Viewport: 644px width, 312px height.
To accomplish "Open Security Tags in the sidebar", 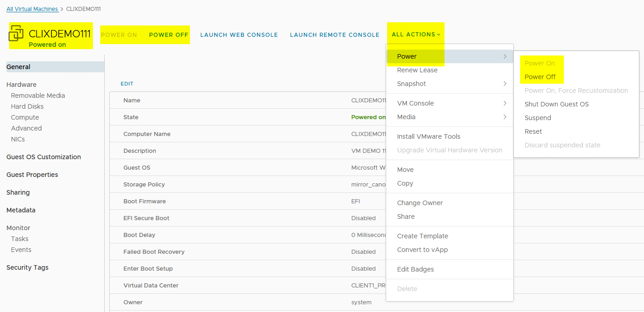I will tap(27, 267).
